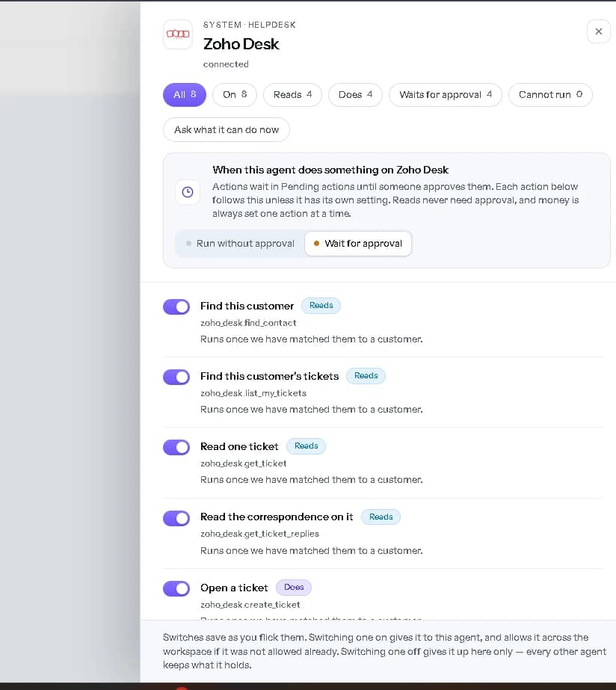Viewport: 616px width, 690px height.
Task: Click the Find this customer title
Action: point(247,307)
